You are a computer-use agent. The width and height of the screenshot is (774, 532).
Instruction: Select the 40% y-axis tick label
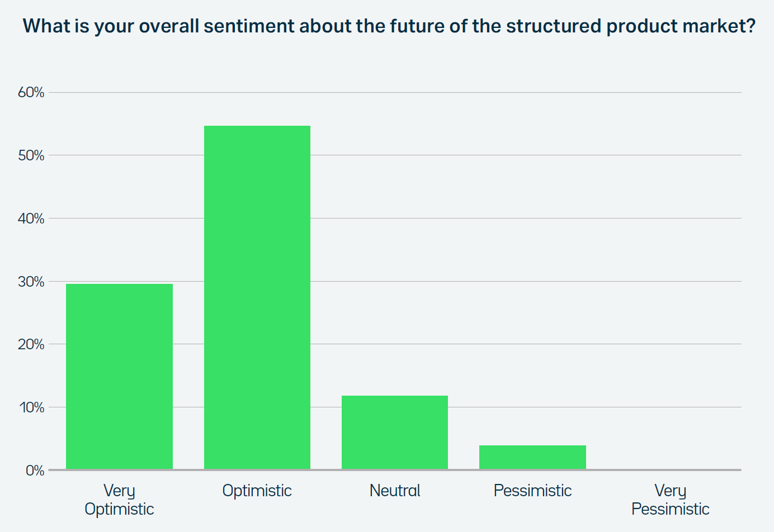[31, 218]
